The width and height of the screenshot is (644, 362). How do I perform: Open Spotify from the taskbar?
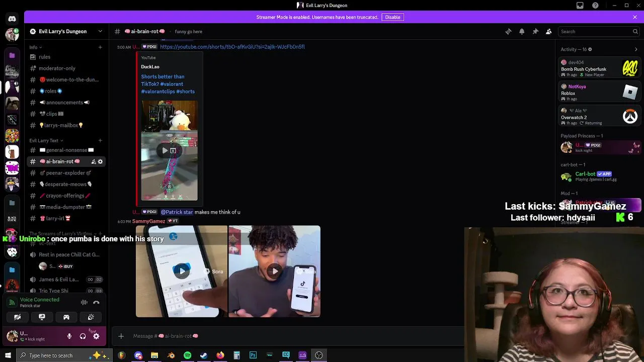tap(187, 355)
